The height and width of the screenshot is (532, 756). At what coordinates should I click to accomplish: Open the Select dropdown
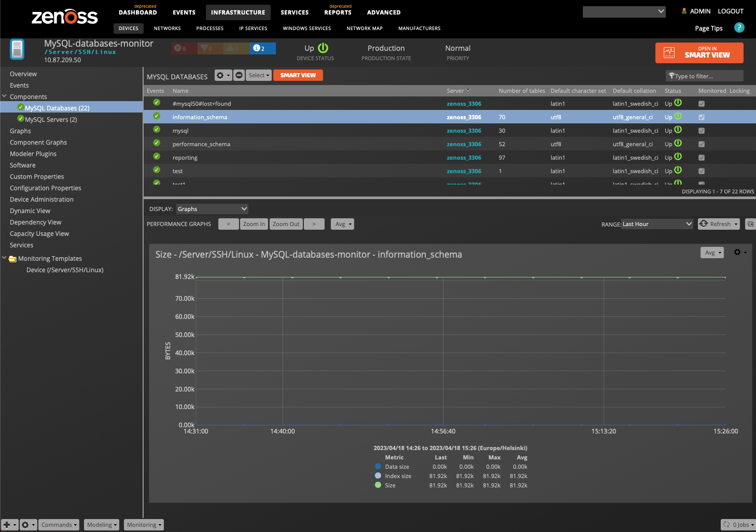259,75
